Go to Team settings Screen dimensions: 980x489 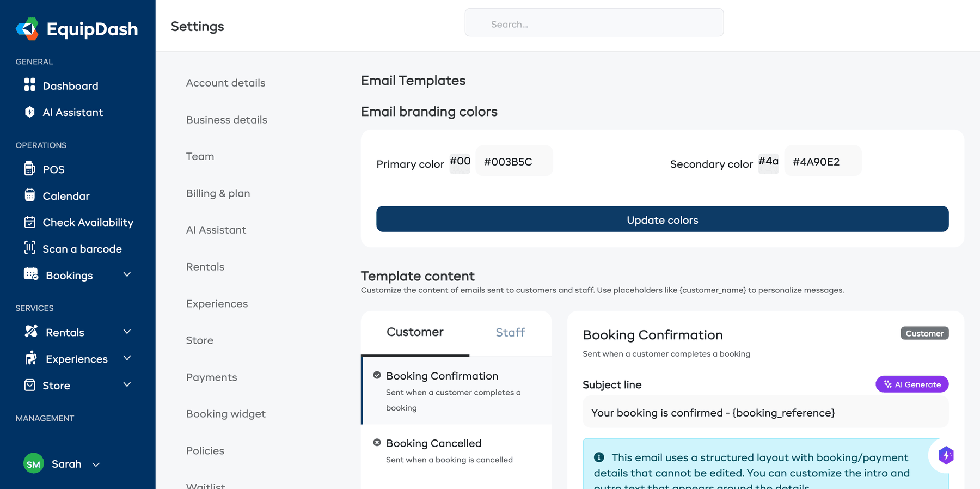(x=200, y=156)
